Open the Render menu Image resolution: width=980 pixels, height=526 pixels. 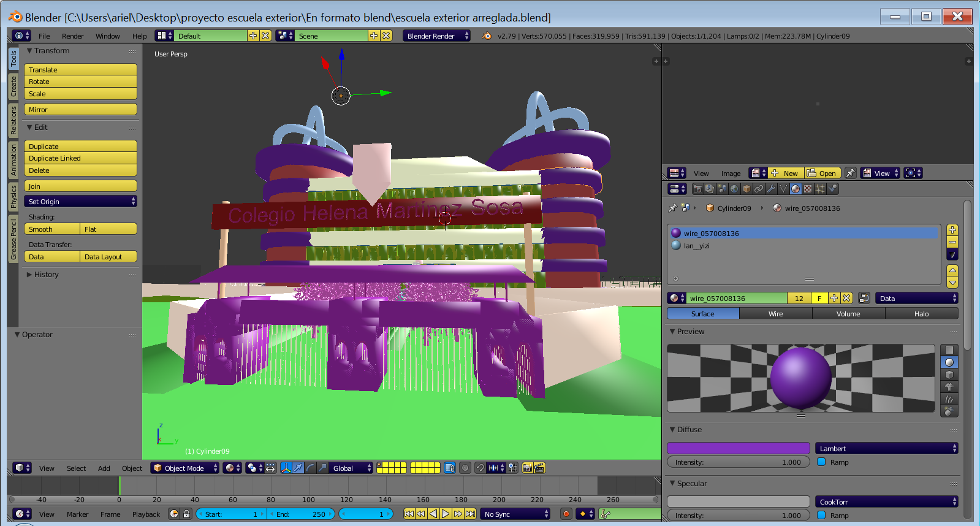click(72, 36)
